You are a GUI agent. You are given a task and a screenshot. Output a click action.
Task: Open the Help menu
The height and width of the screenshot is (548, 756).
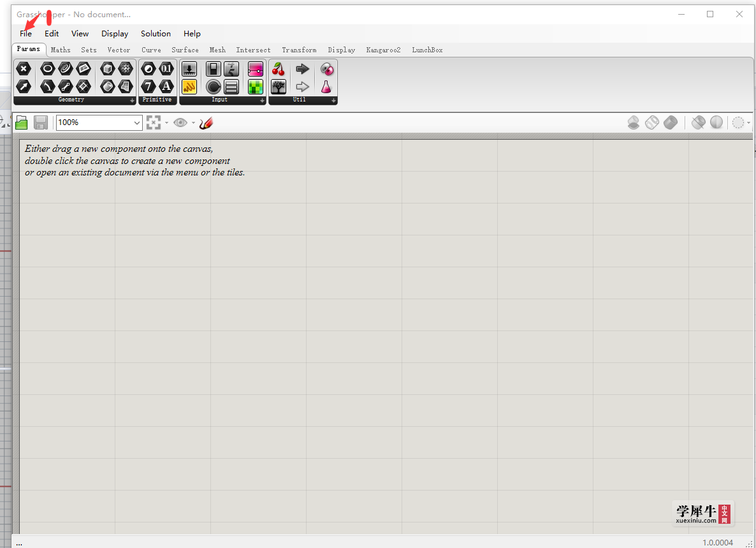point(192,34)
